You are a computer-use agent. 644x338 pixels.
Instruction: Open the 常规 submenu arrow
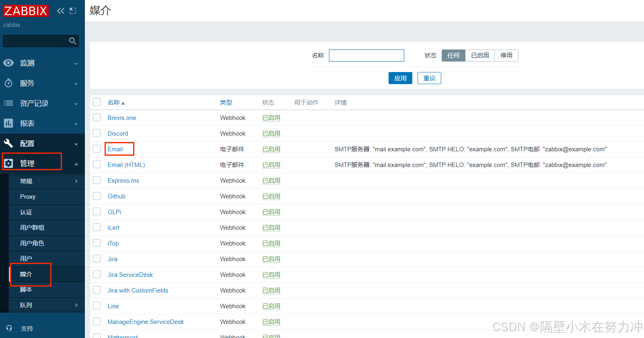(76, 181)
